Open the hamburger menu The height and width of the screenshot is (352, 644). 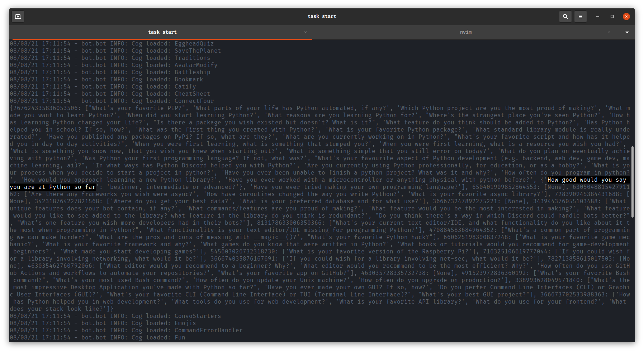(x=581, y=16)
